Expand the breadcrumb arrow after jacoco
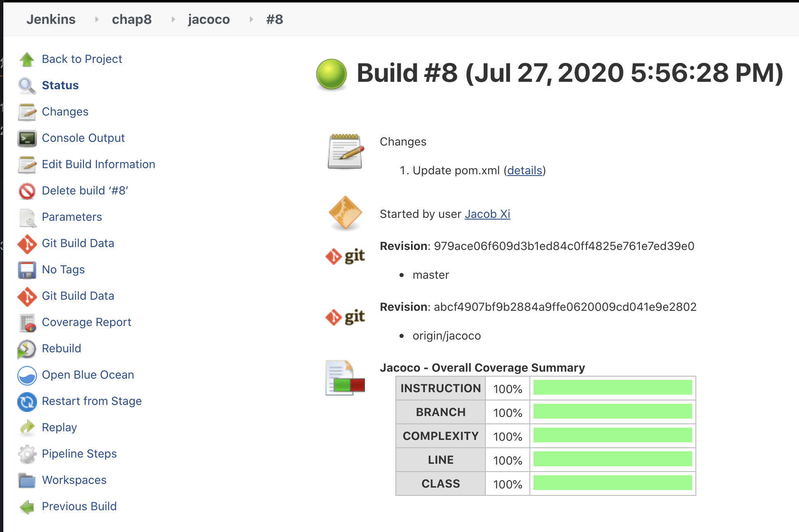799x532 pixels. point(251,19)
